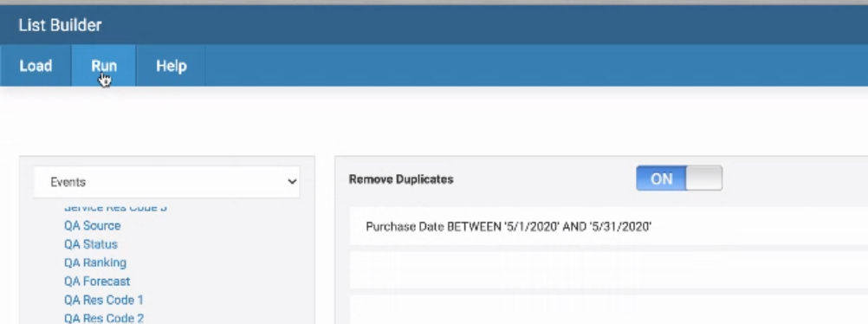The width and height of the screenshot is (868, 324).
Task: Select the QA Source field link
Action: (92, 225)
